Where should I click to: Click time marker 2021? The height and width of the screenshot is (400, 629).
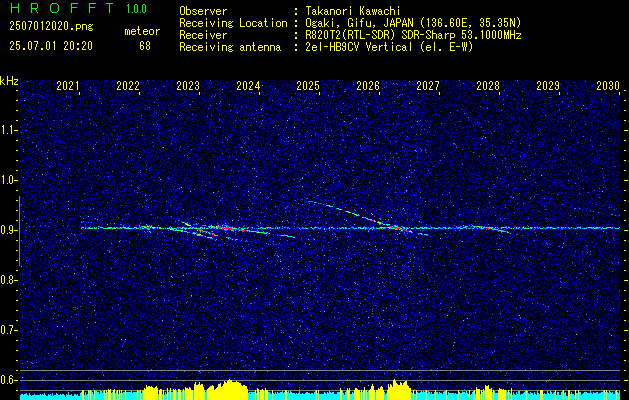pos(68,85)
